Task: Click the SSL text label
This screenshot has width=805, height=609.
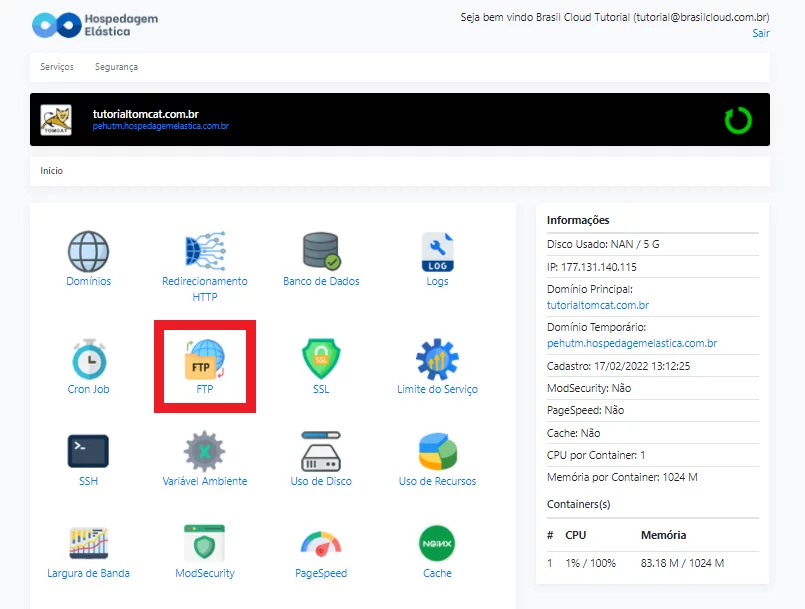Action: [x=321, y=389]
